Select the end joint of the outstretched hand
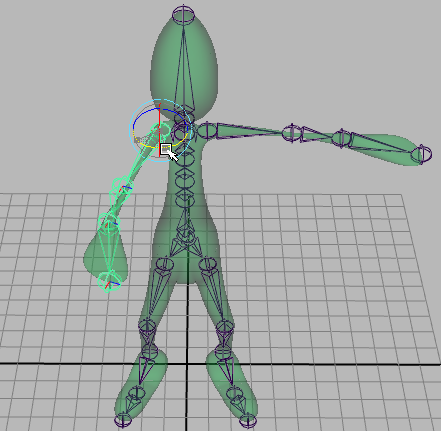 421,154
